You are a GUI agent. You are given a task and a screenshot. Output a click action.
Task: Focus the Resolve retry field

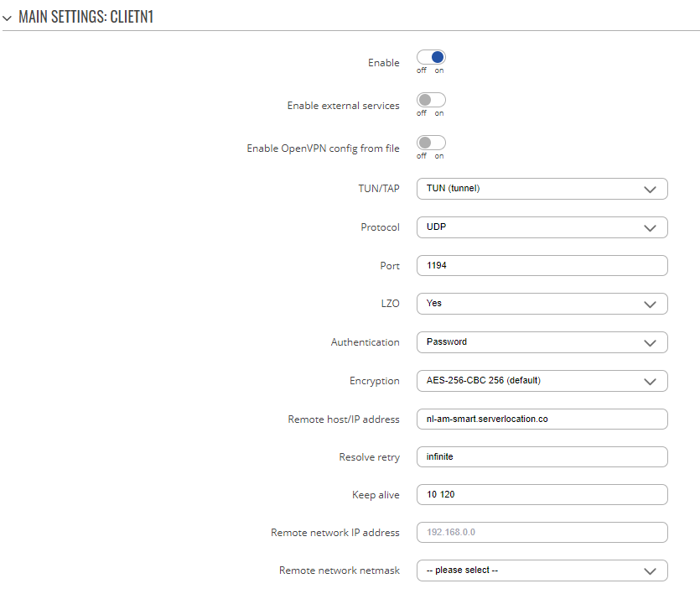pyautogui.click(x=542, y=457)
